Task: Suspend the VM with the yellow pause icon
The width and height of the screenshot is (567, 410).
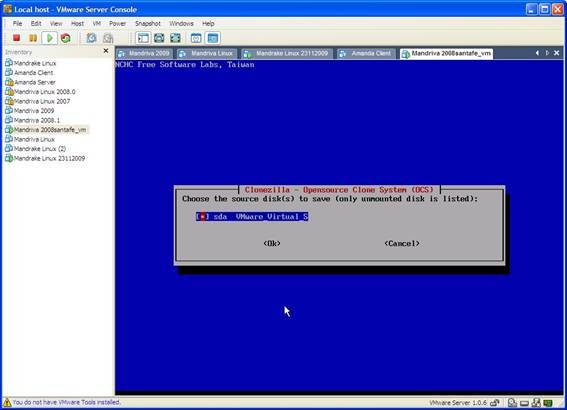Action: [x=33, y=38]
